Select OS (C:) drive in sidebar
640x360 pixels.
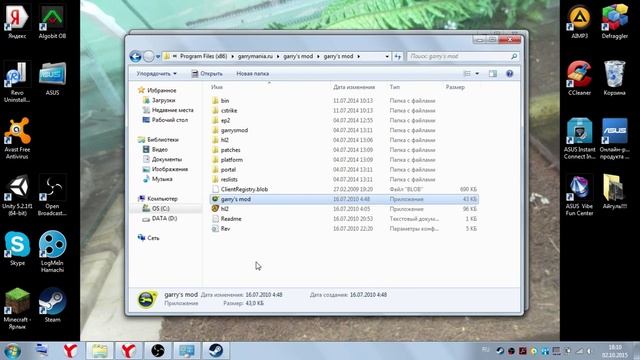pyautogui.click(x=156, y=208)
